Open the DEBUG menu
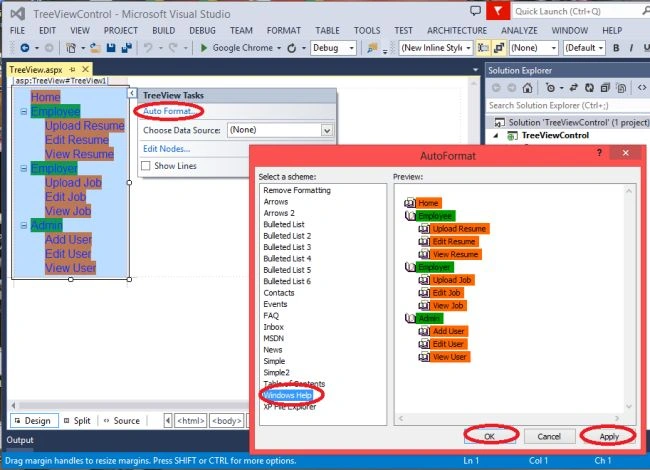This screenshot has width=650, height=470. point(202,31)
